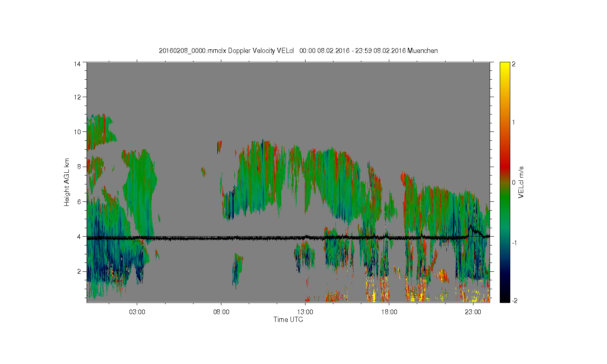Click the colorbar tick label 0

[514, 182]
